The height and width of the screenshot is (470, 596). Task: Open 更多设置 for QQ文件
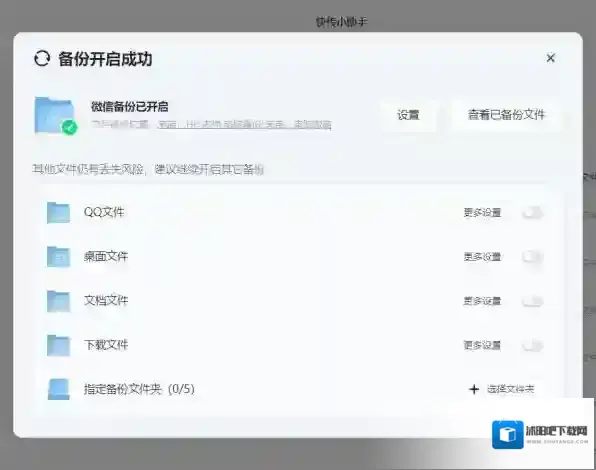coord(482,213)
